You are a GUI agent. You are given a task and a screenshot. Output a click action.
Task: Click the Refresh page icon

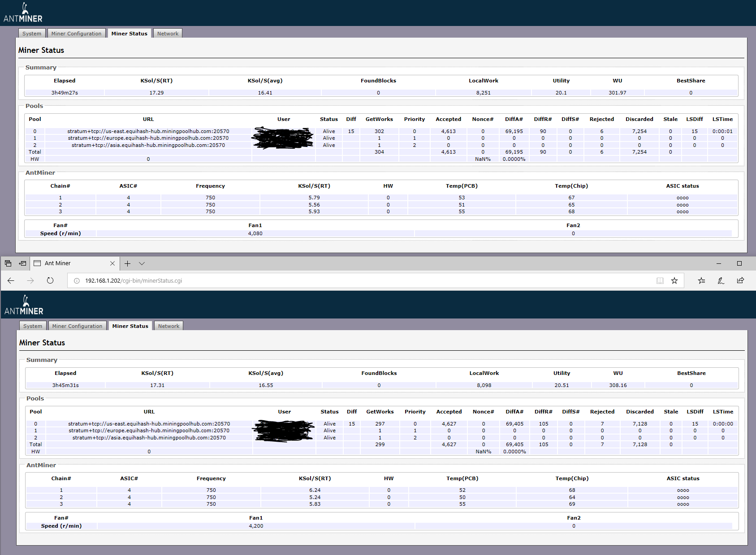click(x=50, y=280)
